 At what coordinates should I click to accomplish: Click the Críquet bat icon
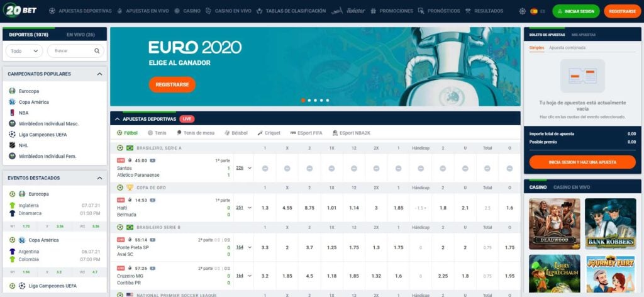(x=260, y=133)
